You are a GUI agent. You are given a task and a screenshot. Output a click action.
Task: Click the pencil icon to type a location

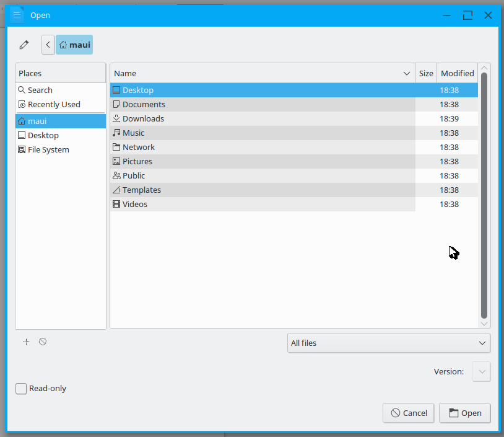tap(24, 45)
